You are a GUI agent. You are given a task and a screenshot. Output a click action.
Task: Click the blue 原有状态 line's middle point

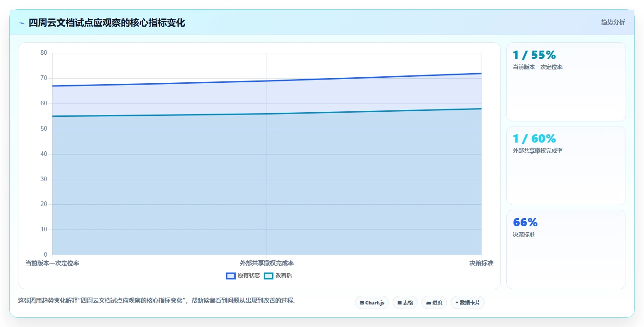[267, 81]
